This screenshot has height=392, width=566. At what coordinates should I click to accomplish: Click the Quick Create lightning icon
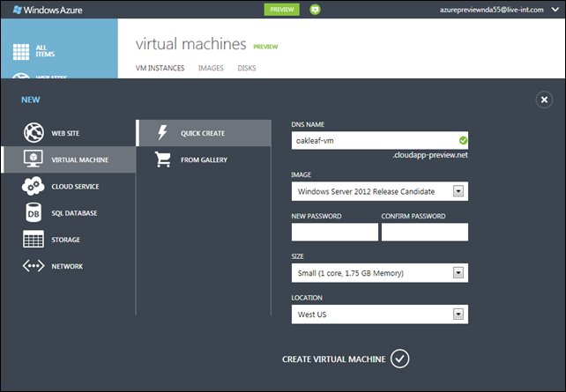tap(162, 133)
